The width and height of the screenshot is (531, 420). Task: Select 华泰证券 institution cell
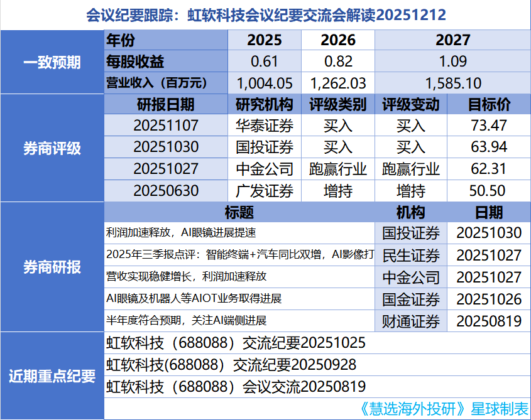(x=265, y=126)
